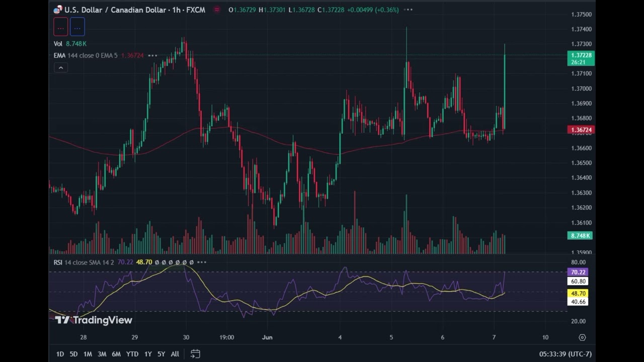This screenshot has height=362, width=644.
Task: Set chart range to 1M
Action: tap(88, 354)
